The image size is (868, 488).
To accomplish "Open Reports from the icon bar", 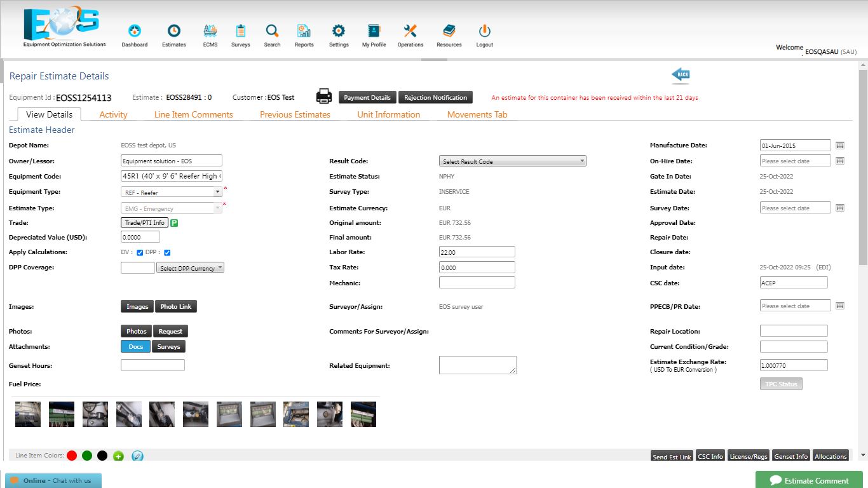I will [x=304, y=30].
